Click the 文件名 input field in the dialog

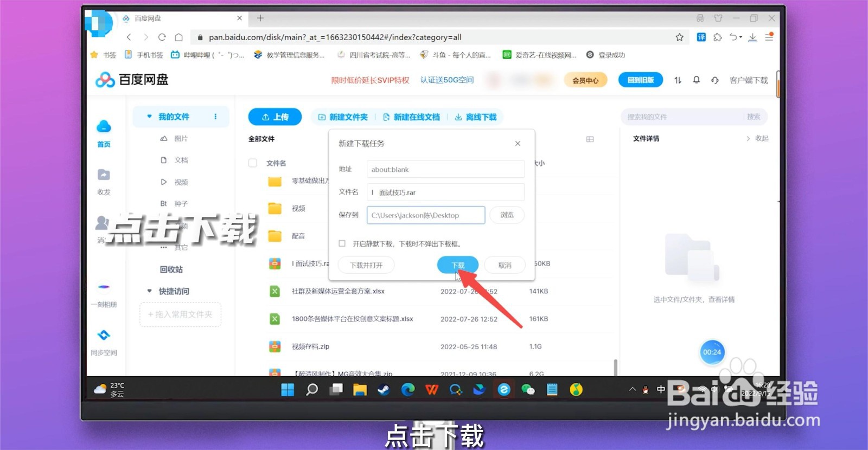[445, 192]
